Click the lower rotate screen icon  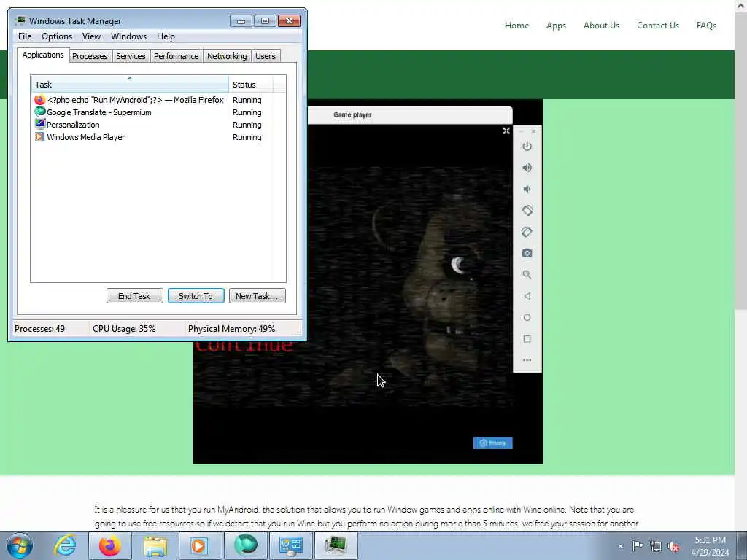pos(527,232)
